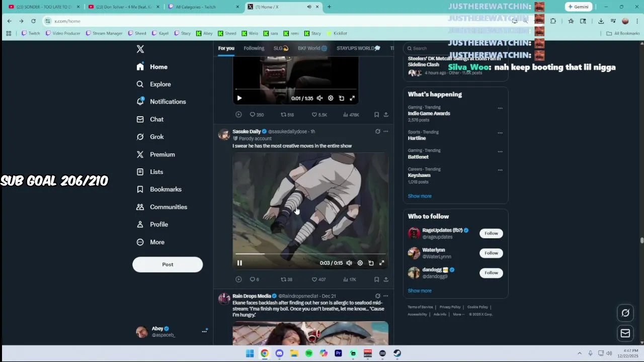Open the floating Grok button
Viewport: 644px width, 362px height.
(625, 313)
